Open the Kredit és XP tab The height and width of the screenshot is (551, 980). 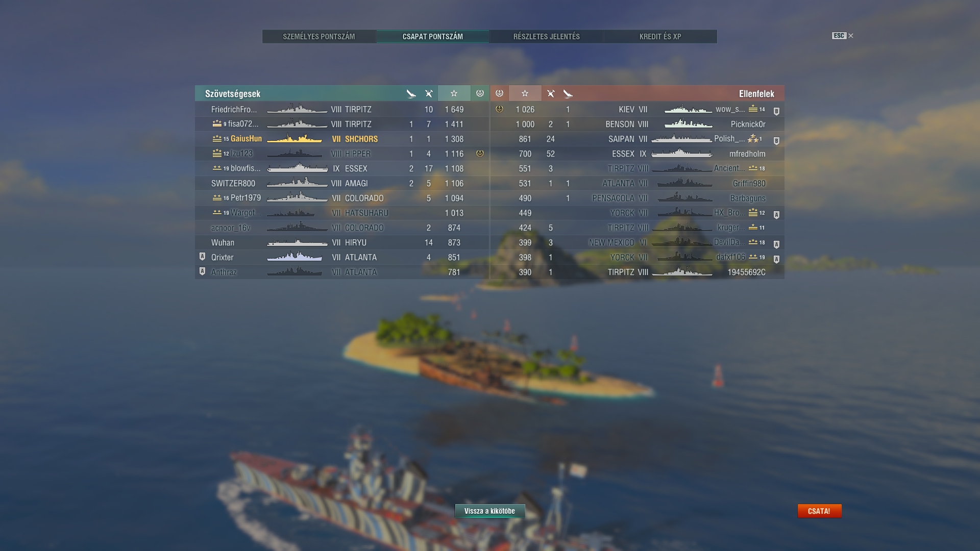pyautogui.click(x=660, y=36)
